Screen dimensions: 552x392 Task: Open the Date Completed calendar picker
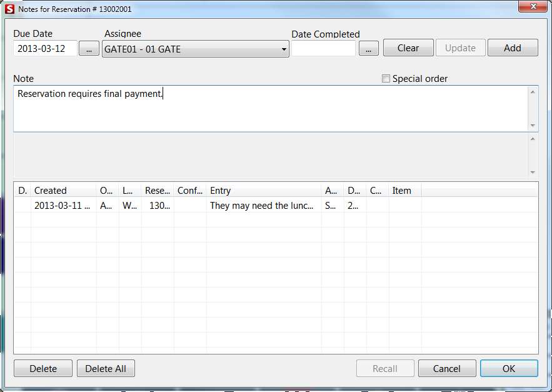[368, 48]
